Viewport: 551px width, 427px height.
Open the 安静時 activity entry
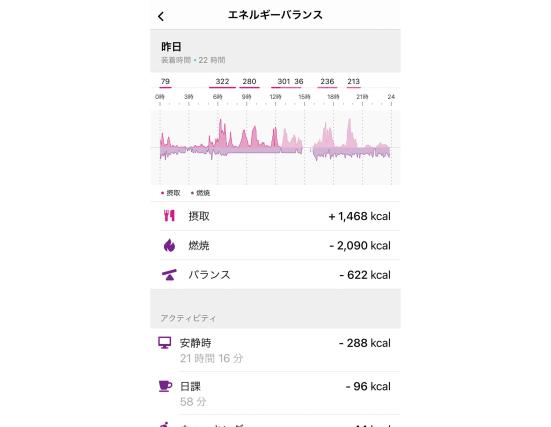click(276, 350)
